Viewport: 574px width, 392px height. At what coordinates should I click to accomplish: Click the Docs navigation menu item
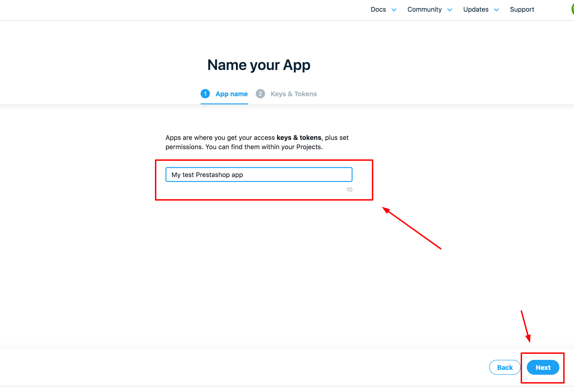[378, 10]
